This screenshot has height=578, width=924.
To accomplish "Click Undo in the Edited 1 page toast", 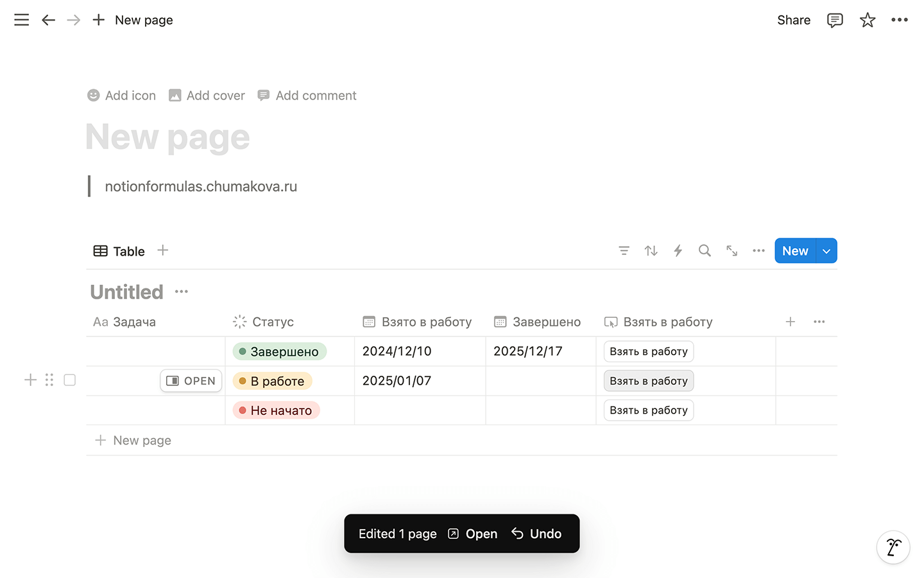I will tap(536, 534).
